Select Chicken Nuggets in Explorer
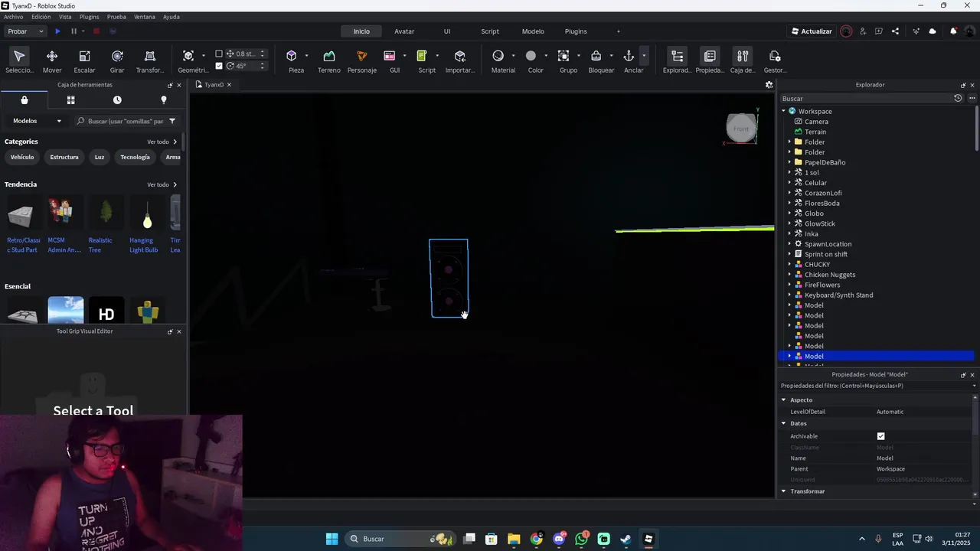Screen dimensions: 980x551 coord(830,275)
